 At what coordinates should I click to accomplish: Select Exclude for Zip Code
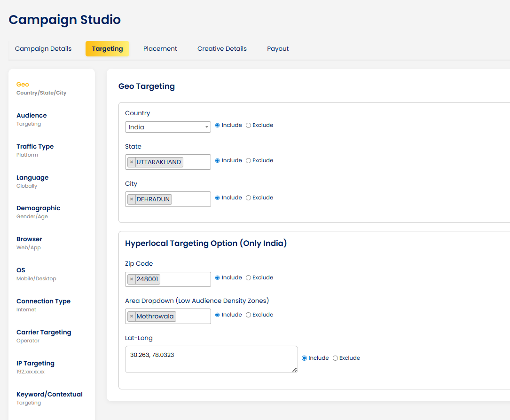pyautogui.click(x=248, y=278)
